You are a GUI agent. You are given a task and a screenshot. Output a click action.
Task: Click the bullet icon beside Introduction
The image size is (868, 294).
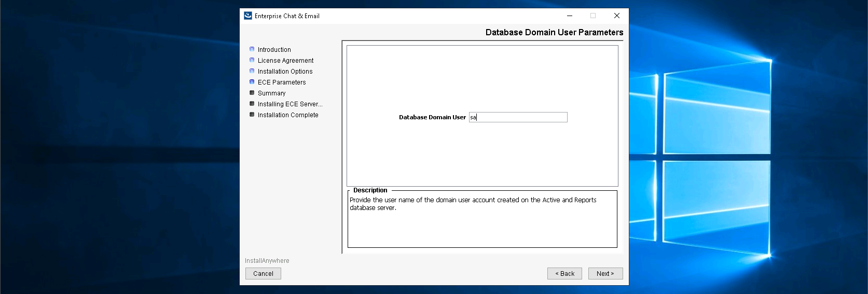(252, 49)
